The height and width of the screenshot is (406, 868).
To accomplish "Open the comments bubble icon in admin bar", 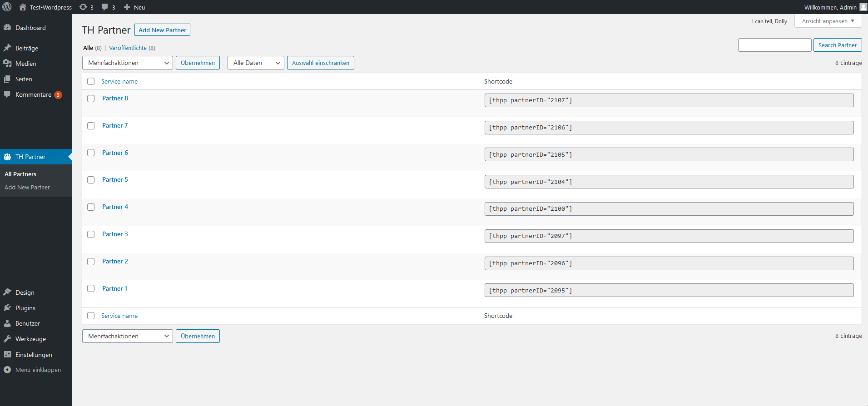I will pos(105,7).
